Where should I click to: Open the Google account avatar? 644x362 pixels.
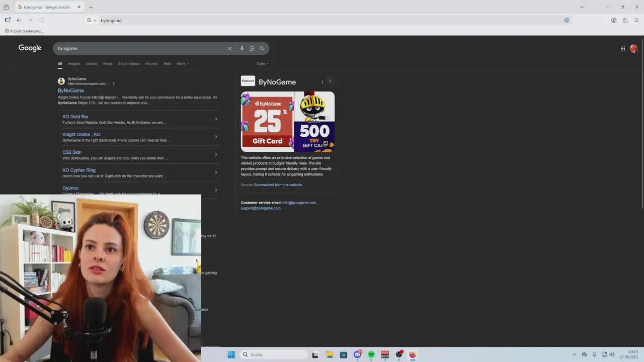(x=633, y=48)
